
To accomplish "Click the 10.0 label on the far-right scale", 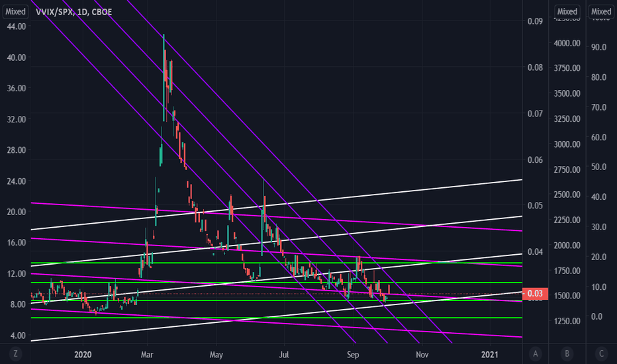I will 598,287.
